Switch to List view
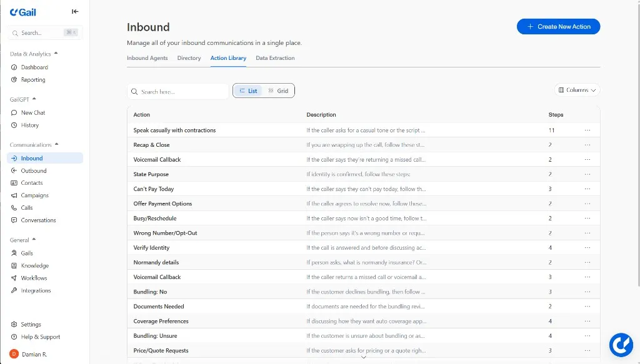Viewport: 640px width, 364px height. tap(248, 91)
